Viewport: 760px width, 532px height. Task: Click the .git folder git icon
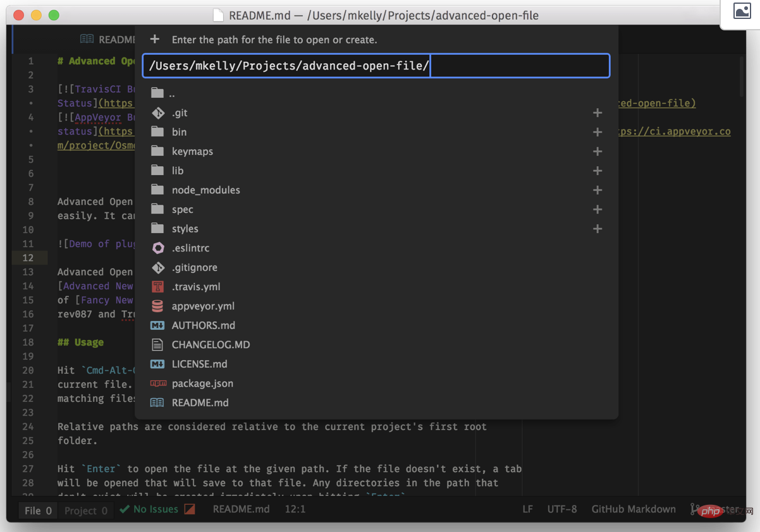[158, 113]
